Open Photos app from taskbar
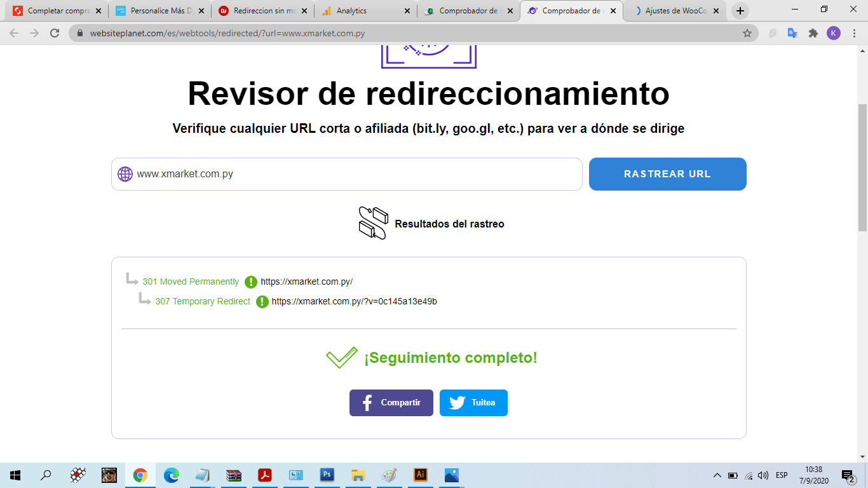This screenshot has width=868, height=488. pos(451,475)
